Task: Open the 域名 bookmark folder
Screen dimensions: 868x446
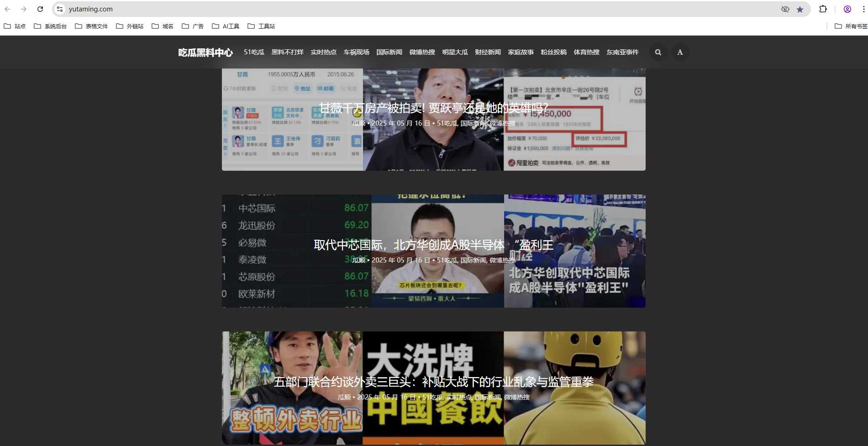Action: coord(163,26)
